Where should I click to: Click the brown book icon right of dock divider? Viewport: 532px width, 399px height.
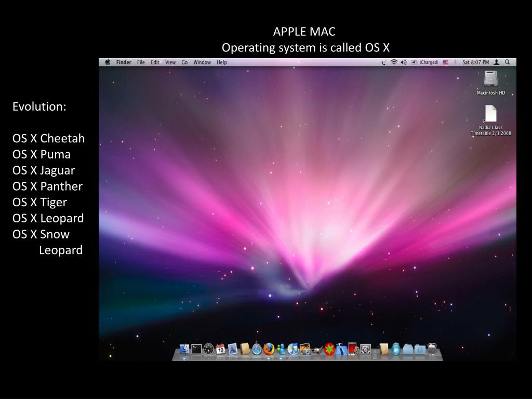coord(384,349)
